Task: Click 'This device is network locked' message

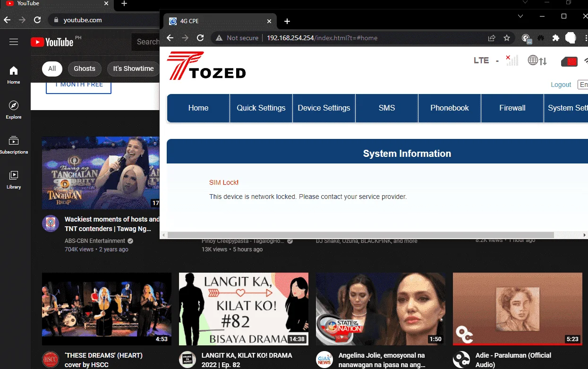Action: [x=308, y=197]
